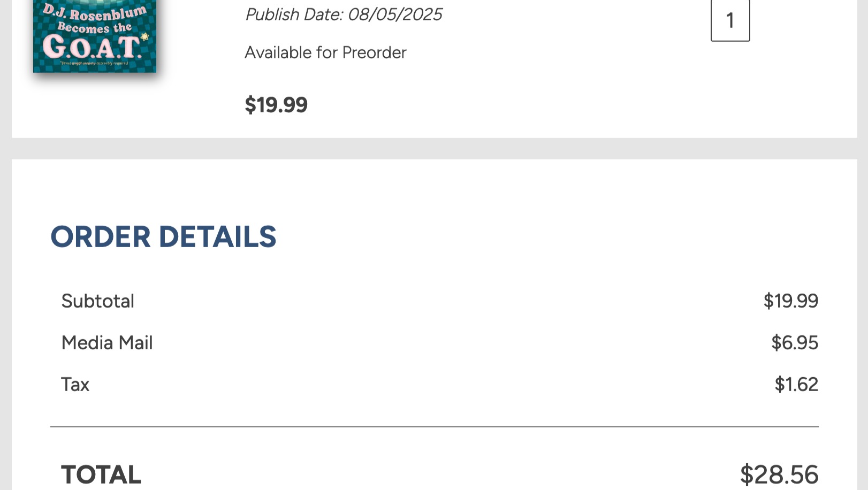This screenshot has width=868, height=490.
Task: Click the bold $19.99 item price
Action: [x=276, y=105]
